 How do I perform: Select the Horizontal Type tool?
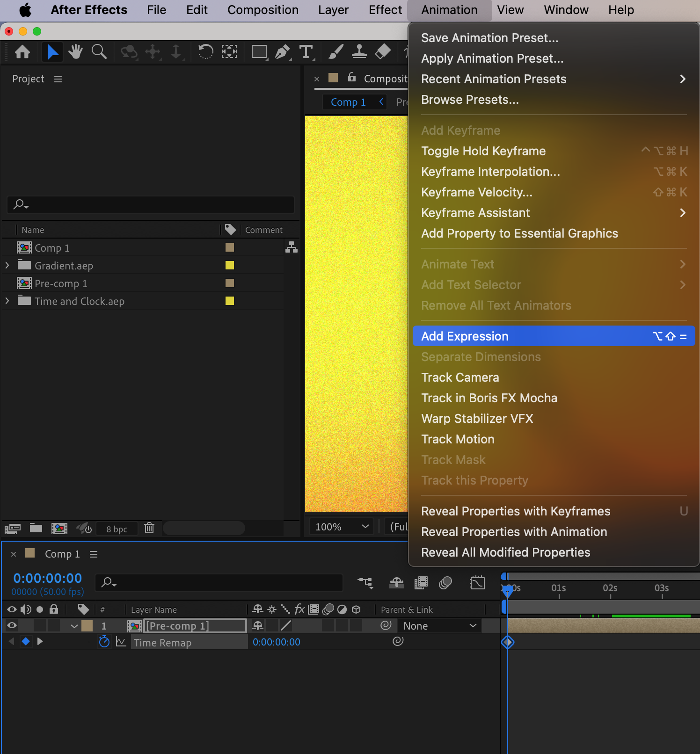point(306,51)
